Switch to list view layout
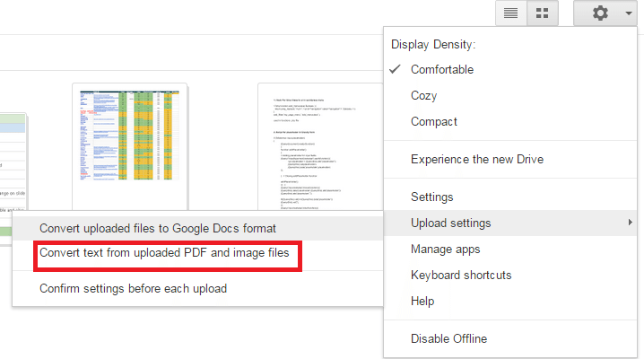The image size is (644, 359). (511, 13)
